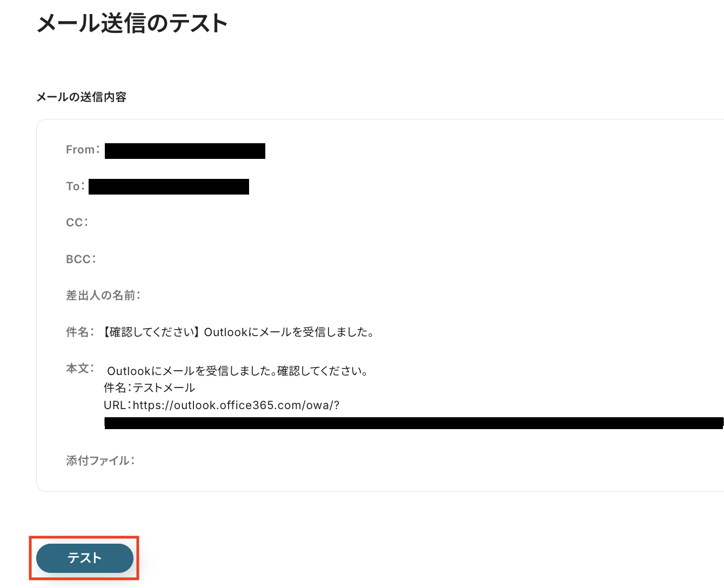Click the メールの送信内容 section label
Image resolution: width=724 pixels, height=588 pixels.
point(82,97)
